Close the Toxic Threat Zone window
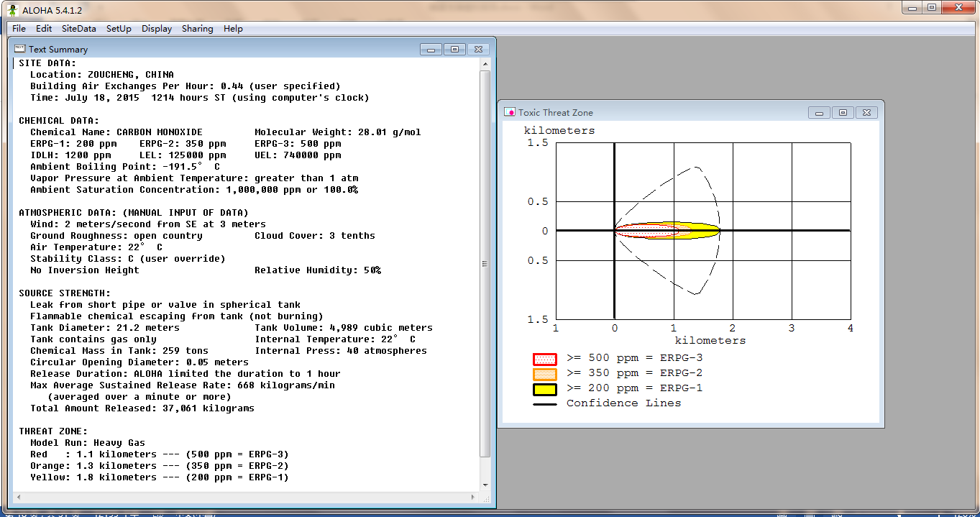This screenshot has width=980, height=517. [x=867, y=113]
